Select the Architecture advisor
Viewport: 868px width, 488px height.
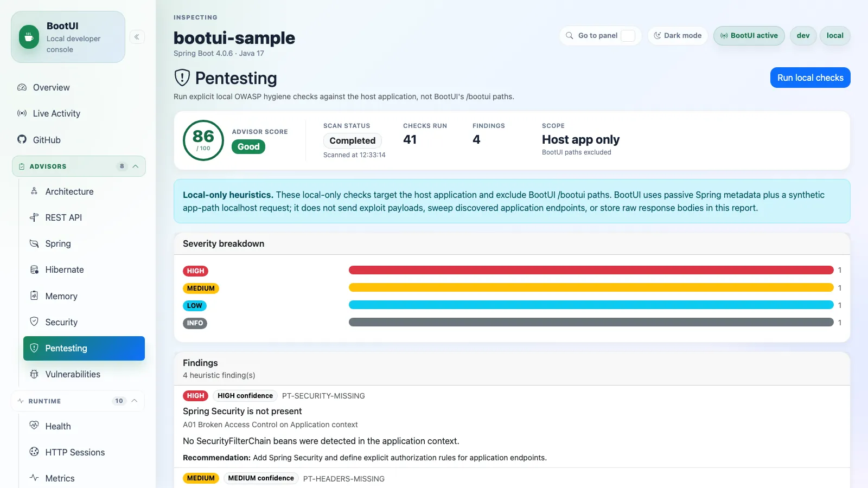84,191
